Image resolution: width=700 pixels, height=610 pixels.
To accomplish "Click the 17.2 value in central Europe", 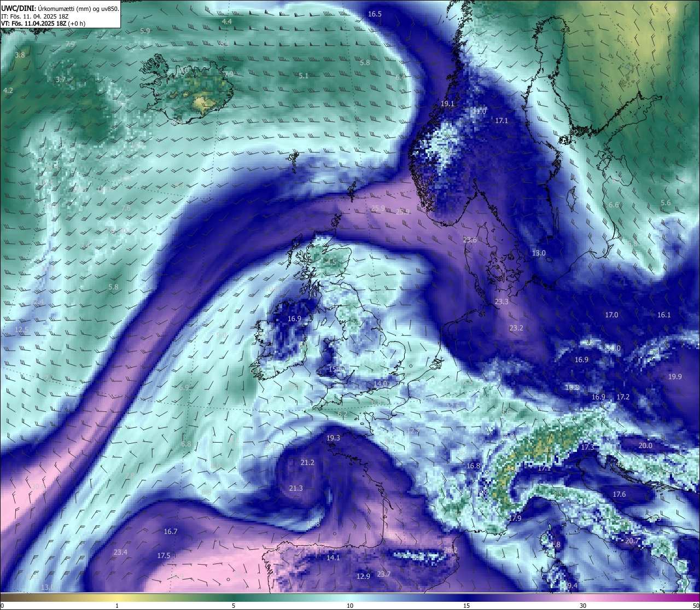I will pos(623,397).
